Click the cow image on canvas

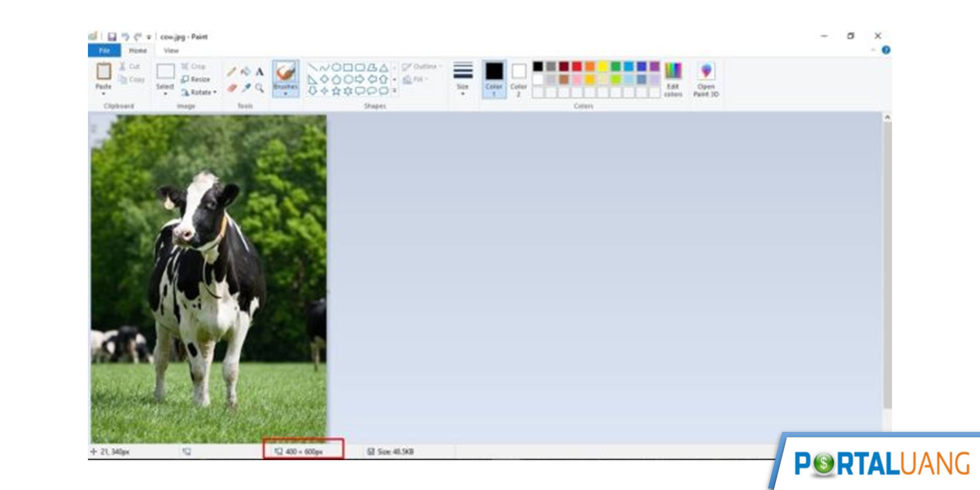pos(209,279)
